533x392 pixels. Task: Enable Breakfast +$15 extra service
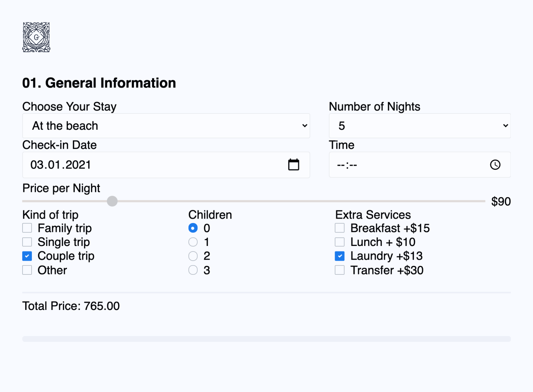(340, 228)
